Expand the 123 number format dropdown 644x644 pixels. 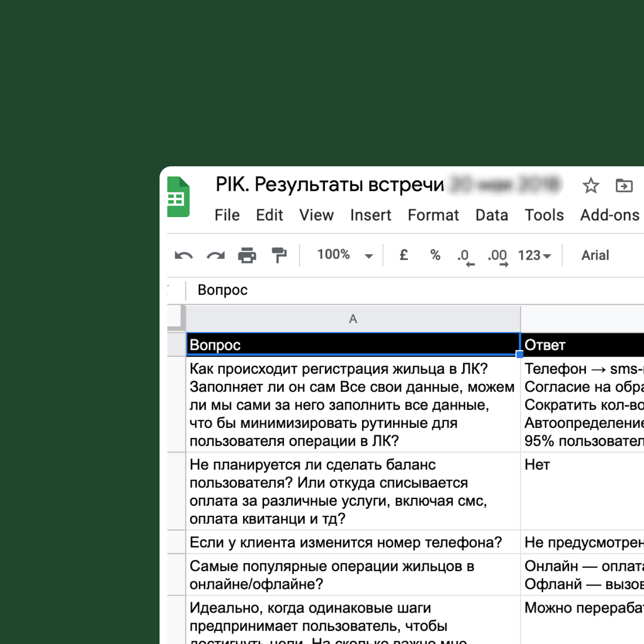534,255
